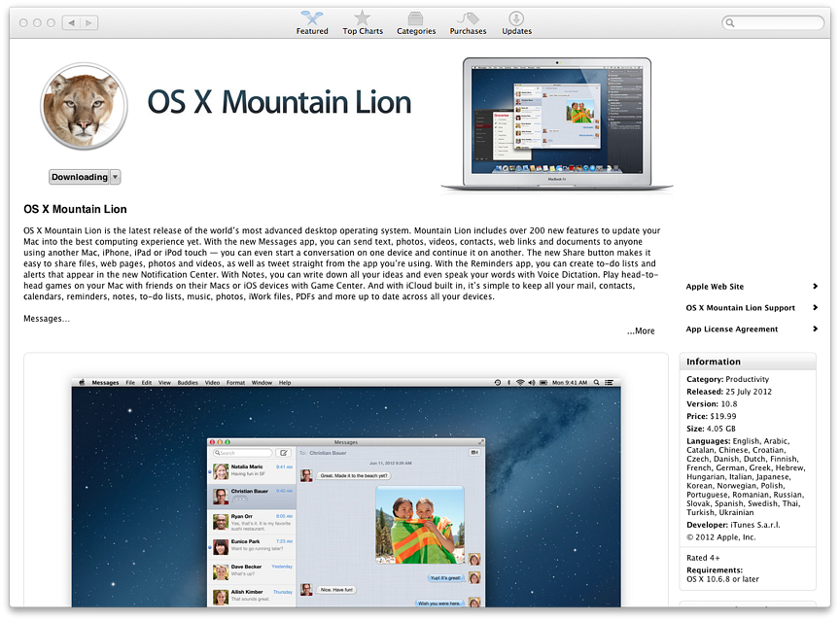The image size is (840, 621).
Task: Click the arrow next to App License Agreement
Action: pos(815,328)
